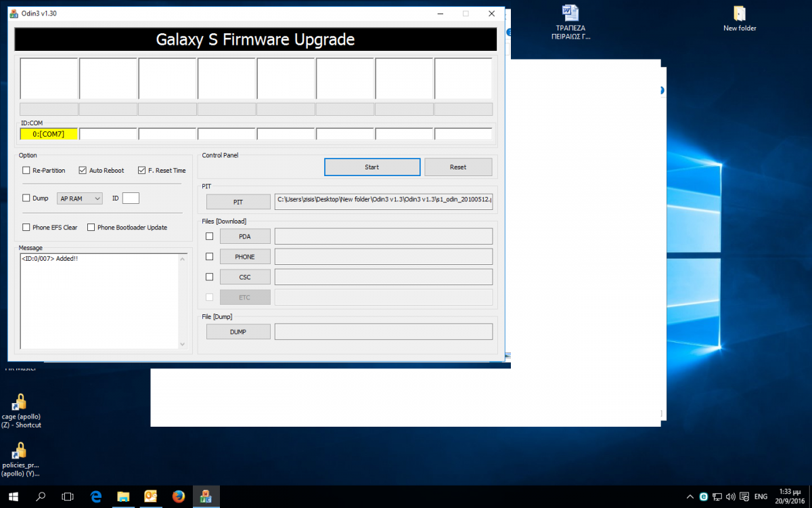Select the New folder desktop icon
Viewport: 812px width, 508px height.
coord(740,19)
